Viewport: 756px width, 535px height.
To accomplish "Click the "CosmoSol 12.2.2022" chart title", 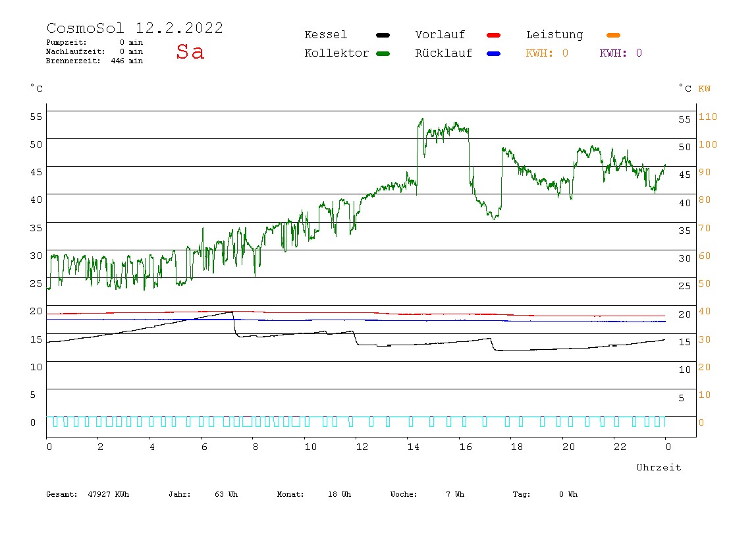I will (135, 28).
